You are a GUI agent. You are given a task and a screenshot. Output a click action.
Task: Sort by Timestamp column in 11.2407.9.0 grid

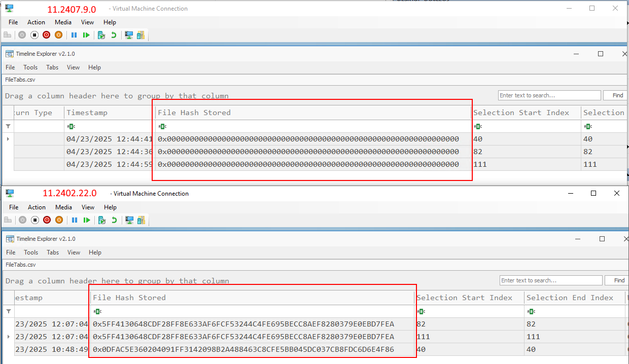tap(109, 113)
